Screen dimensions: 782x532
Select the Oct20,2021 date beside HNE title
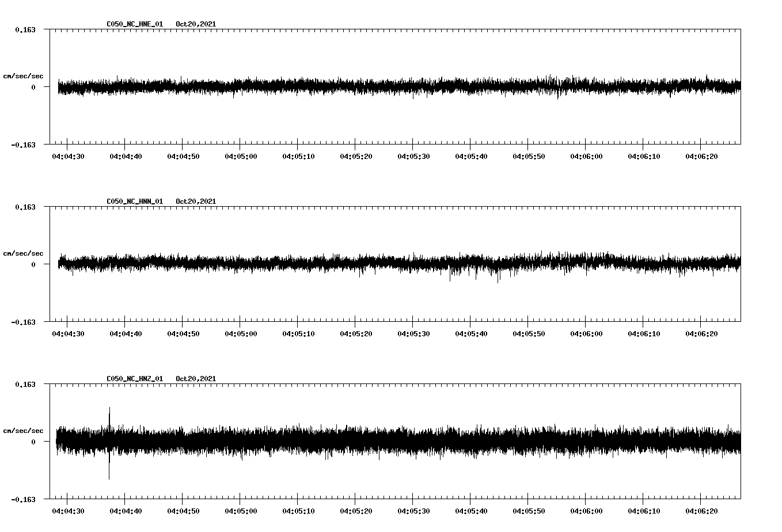coord(196,24)
